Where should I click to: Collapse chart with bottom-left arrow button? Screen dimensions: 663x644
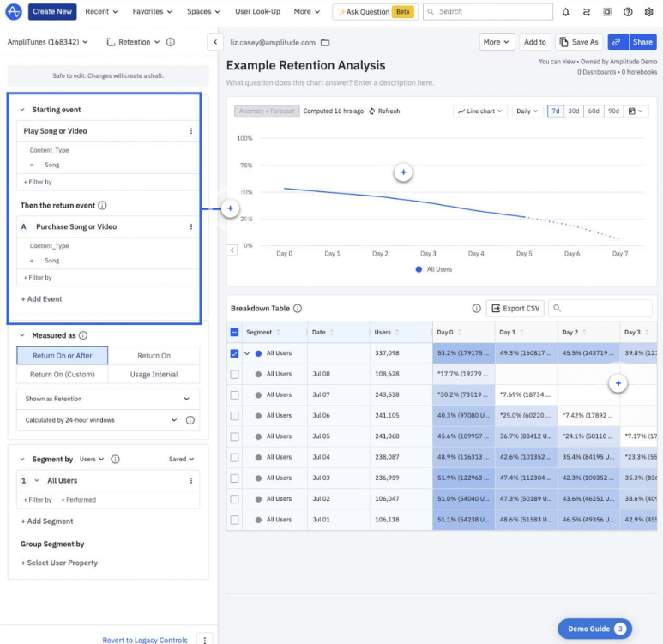click(232, 250)
